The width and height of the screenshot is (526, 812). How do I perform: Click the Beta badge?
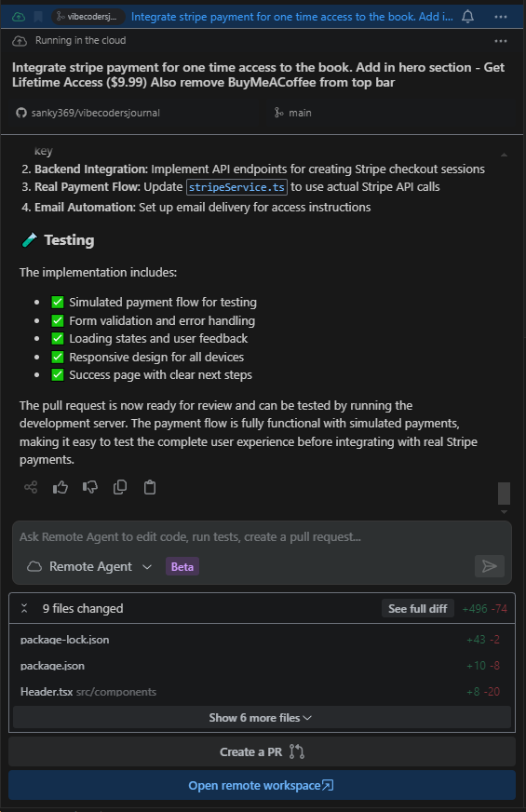point(182,566)
